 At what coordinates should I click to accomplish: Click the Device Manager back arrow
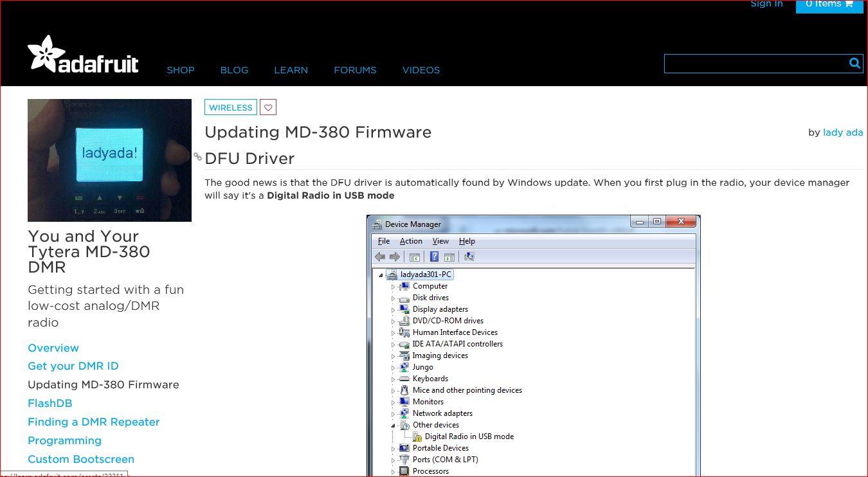(380, 256)
